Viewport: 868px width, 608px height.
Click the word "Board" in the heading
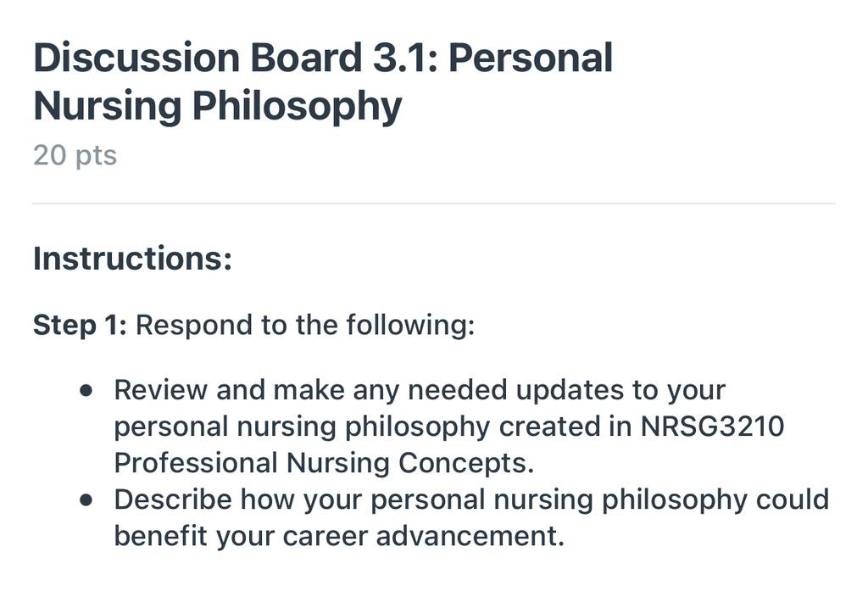[306, 58]
